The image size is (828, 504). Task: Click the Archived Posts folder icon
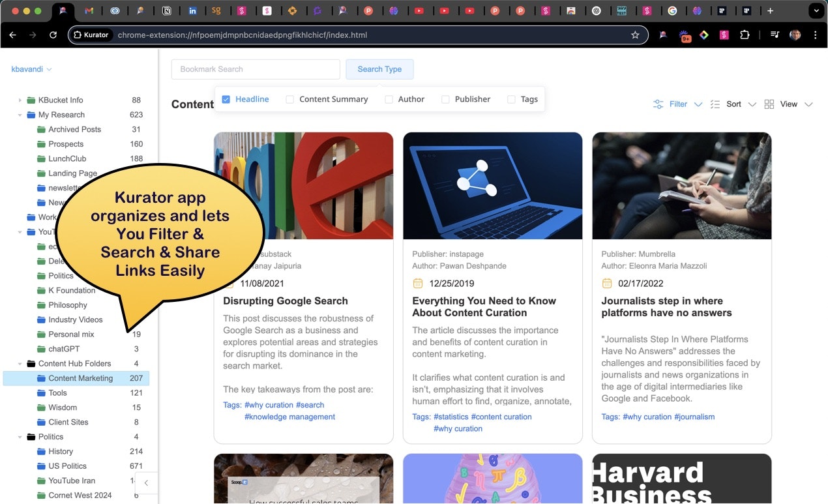click(x=41, y=130)
